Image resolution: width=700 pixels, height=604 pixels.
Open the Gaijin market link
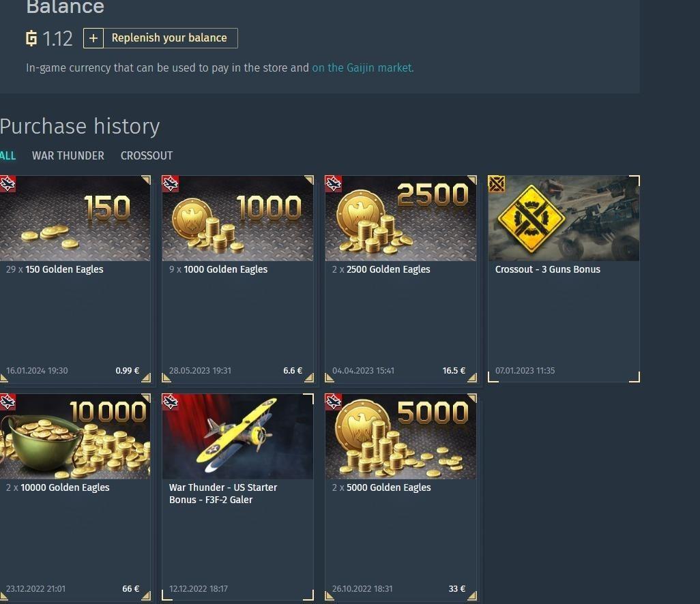click(x=362, y=67)
